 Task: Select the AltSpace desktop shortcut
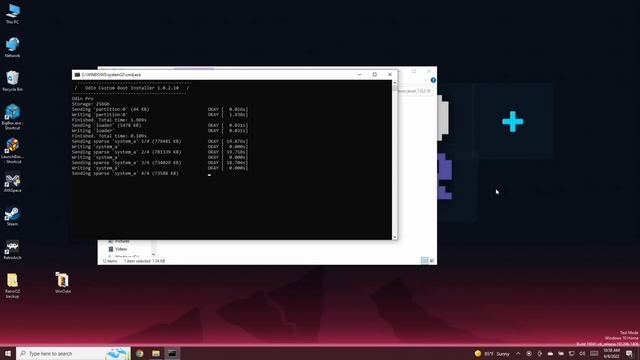tap(12, 183)
